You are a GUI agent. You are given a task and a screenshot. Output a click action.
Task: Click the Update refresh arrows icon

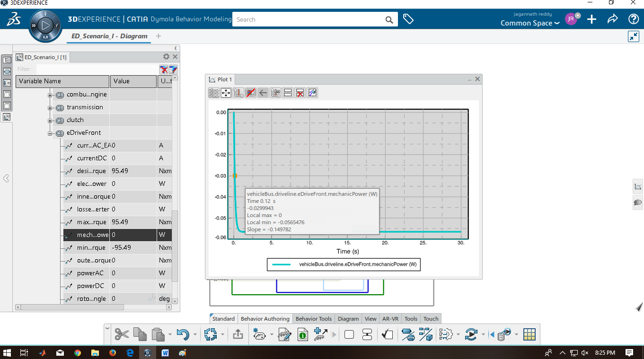coord(210,335)
